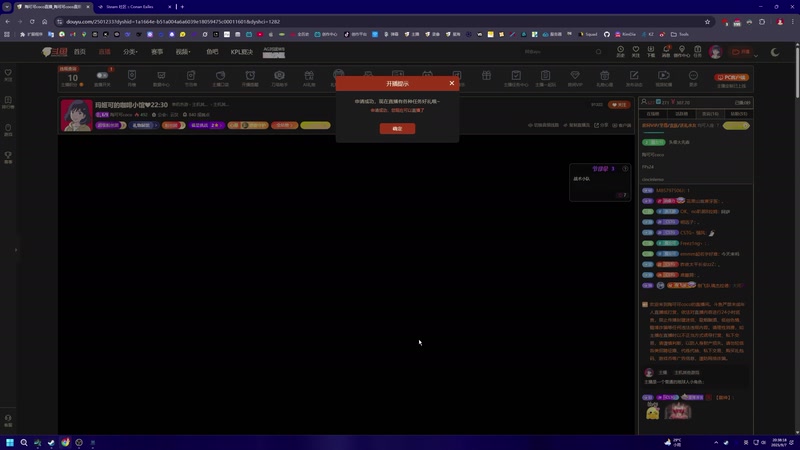Image resolution: width=800 pixels, height=450 pixels.
Task: Click the orange 关注 follow button
Action: pyautogui.click(x=619, y=105)
